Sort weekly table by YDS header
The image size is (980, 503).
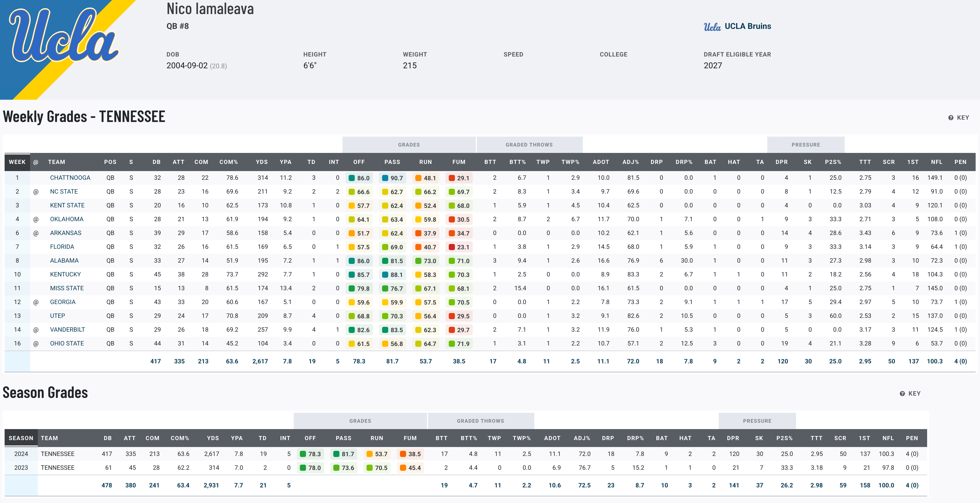click(x=261, y=162)
